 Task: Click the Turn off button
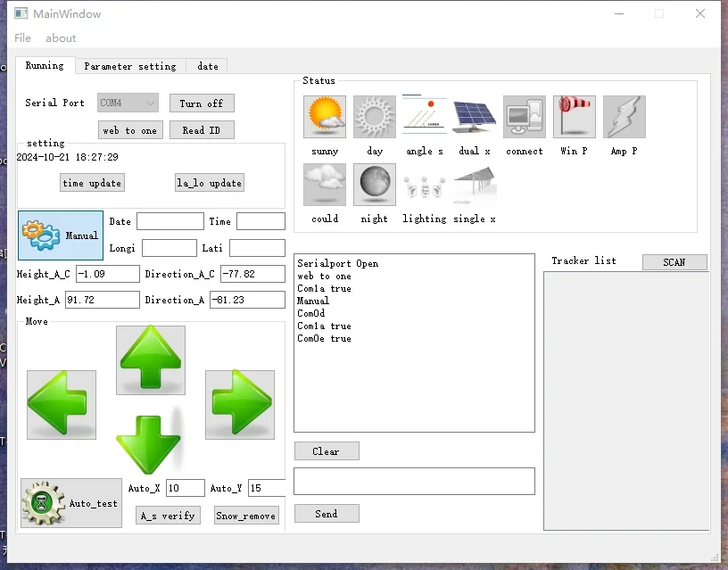point(202,103)
